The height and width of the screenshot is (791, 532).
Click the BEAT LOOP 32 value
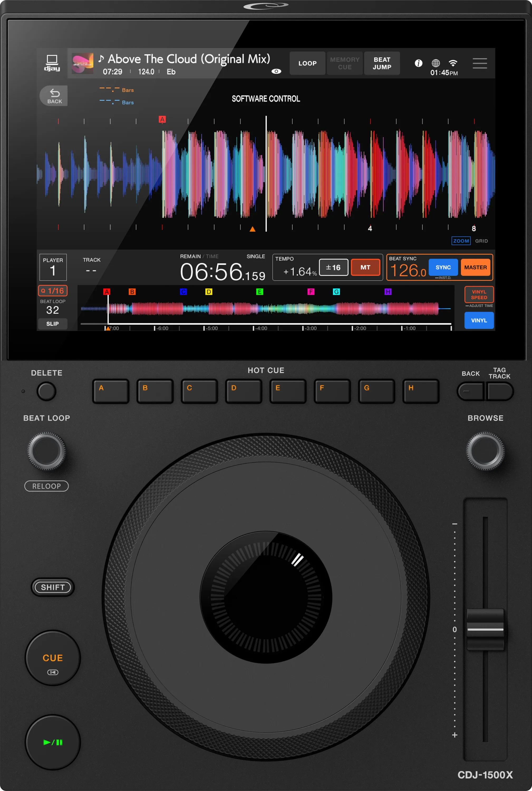[52, 310]
